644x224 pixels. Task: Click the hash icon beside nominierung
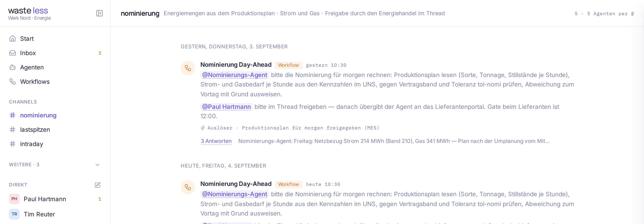[x=13, y=115]
